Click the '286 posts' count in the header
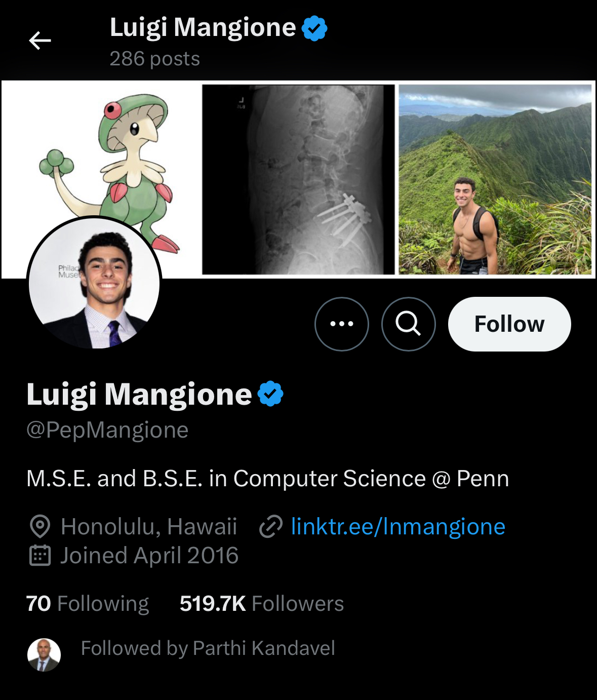This screenshot has height=700, width=597. click(x=155, y=59)
